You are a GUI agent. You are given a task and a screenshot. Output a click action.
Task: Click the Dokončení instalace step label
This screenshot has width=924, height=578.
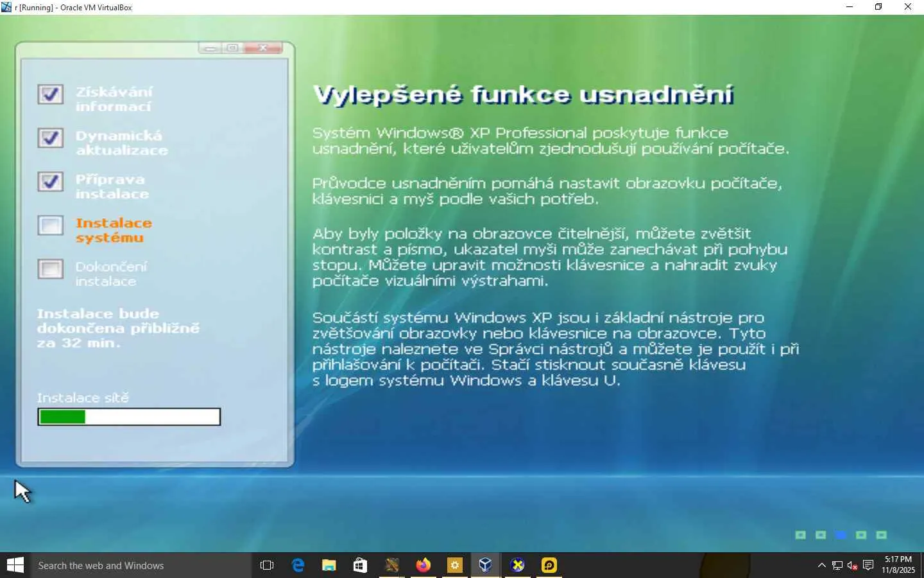(x=111, y=274)
